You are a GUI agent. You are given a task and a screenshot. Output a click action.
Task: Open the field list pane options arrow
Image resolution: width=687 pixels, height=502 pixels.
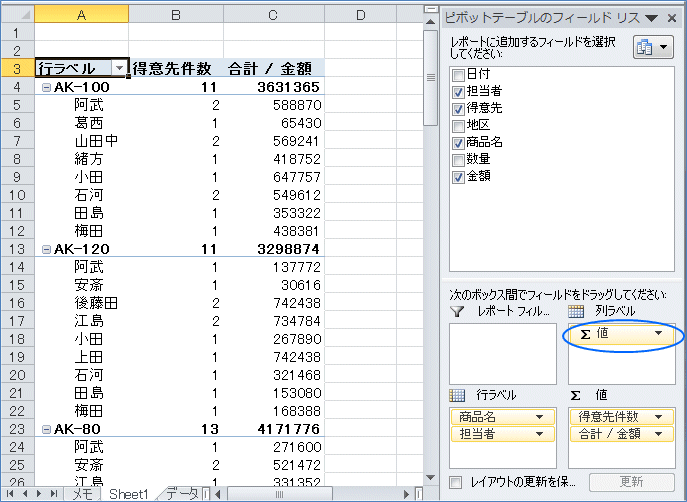[652, 18]
